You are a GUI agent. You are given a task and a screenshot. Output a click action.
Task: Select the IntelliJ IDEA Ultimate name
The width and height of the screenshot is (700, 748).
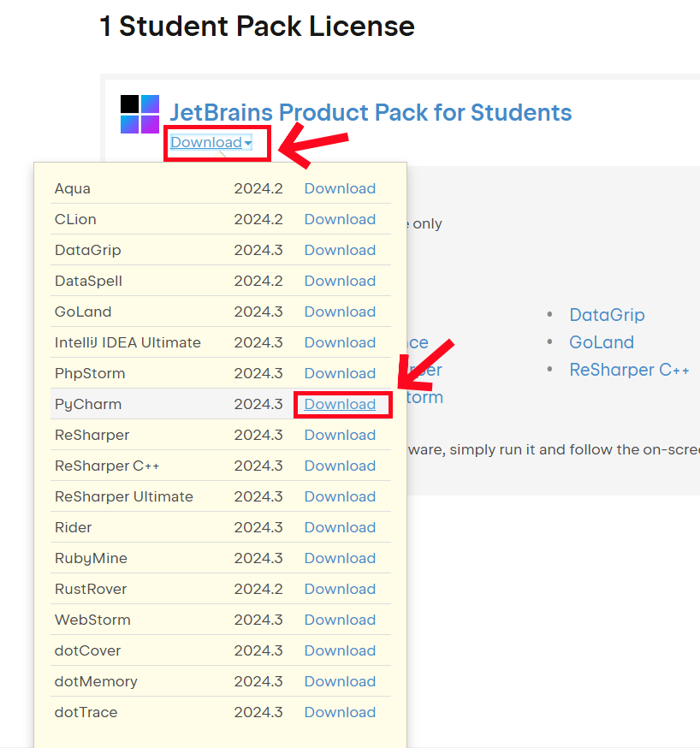pos(128,342)
